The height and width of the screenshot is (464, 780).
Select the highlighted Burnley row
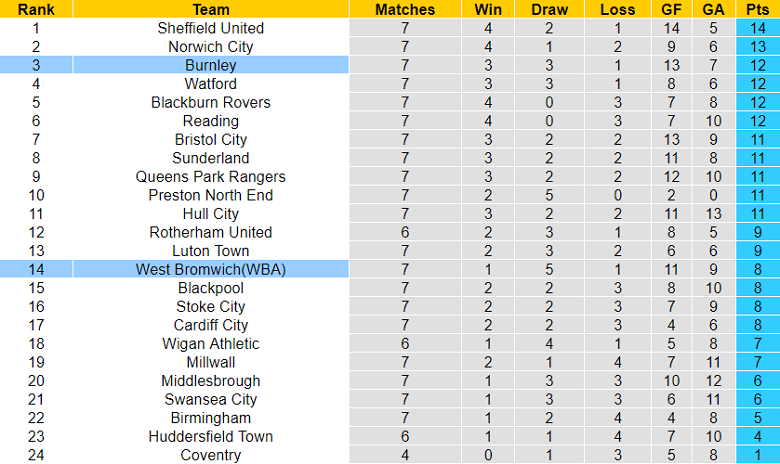point(211,65)
